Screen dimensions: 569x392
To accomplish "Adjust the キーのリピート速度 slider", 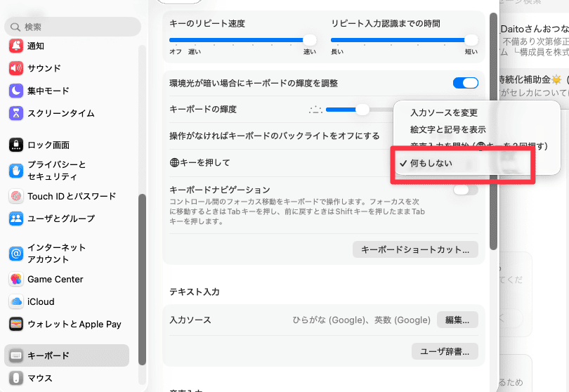I will 243,40.
